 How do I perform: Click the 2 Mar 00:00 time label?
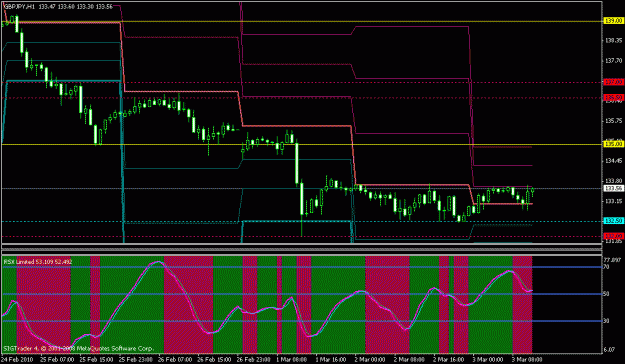(x=371, y=359)
